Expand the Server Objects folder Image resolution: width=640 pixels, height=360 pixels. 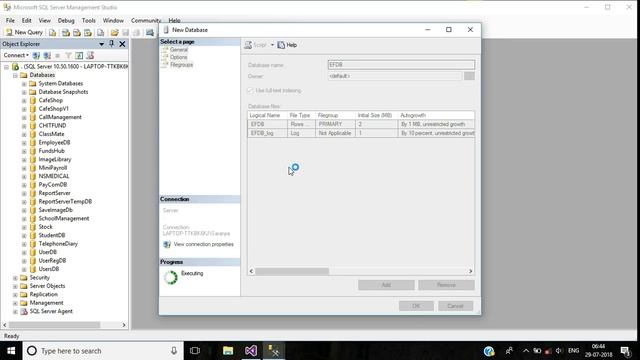point(15,286)
